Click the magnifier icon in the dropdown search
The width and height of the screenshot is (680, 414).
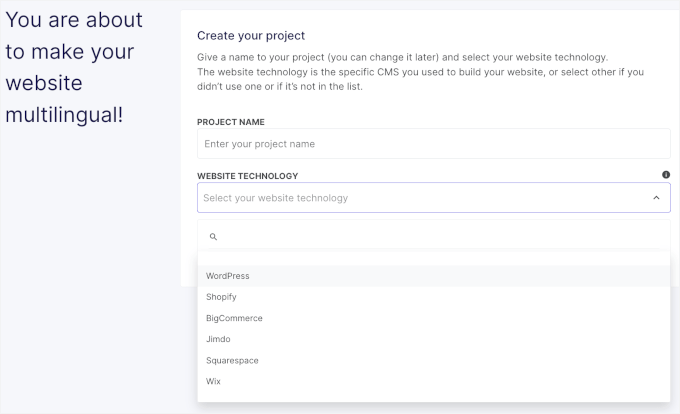coord(213,237)
